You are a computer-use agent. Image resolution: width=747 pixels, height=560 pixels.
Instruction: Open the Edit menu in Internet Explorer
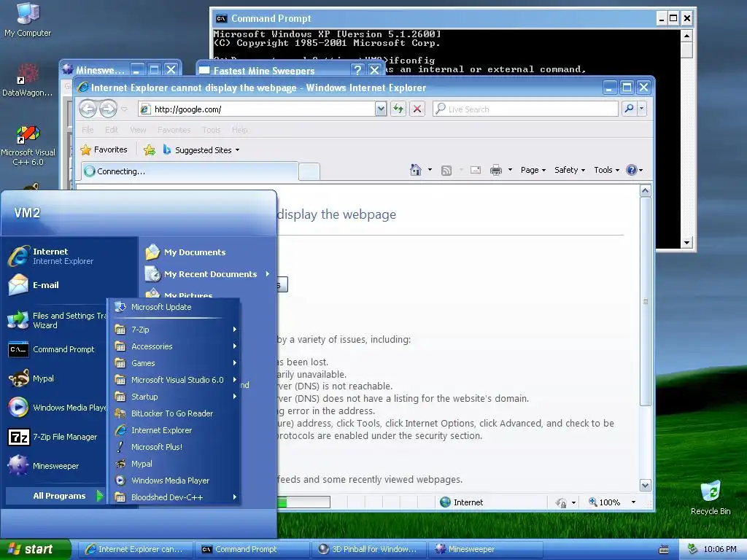coord(112,130)
